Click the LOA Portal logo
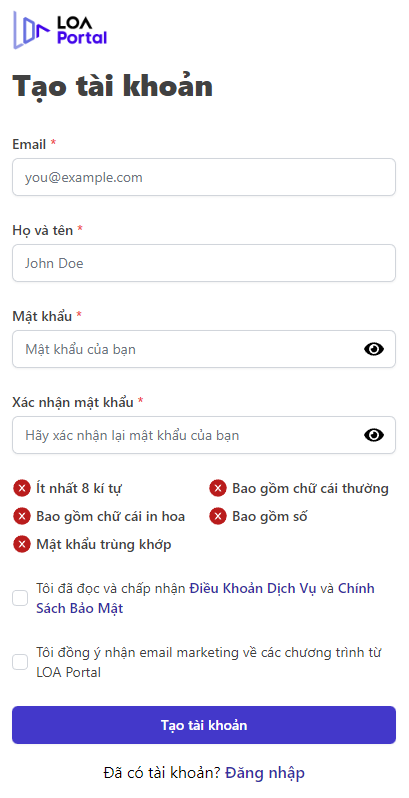Image resolution: width=409 pixels, height=798 pixels. point(60,30)
